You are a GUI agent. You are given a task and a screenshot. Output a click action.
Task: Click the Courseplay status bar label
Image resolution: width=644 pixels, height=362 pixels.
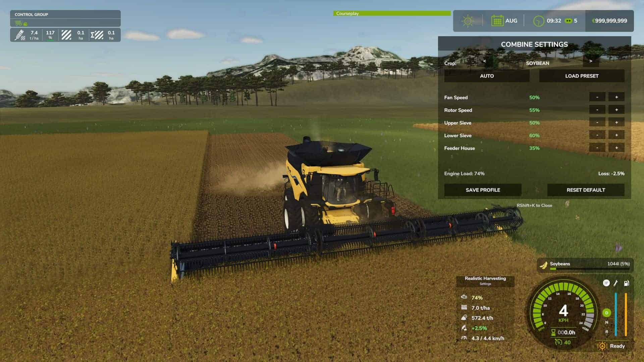coord(347,14)
